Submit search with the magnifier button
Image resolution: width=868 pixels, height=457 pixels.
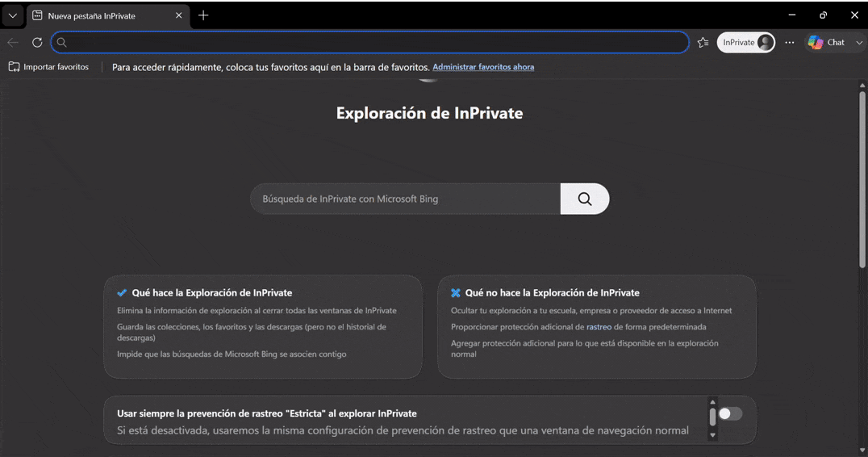[585, 199]
